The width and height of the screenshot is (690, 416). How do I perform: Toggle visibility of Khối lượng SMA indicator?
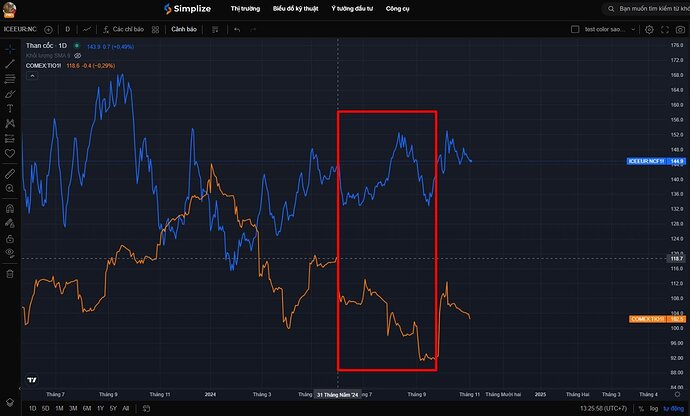[x=78, y=55]
